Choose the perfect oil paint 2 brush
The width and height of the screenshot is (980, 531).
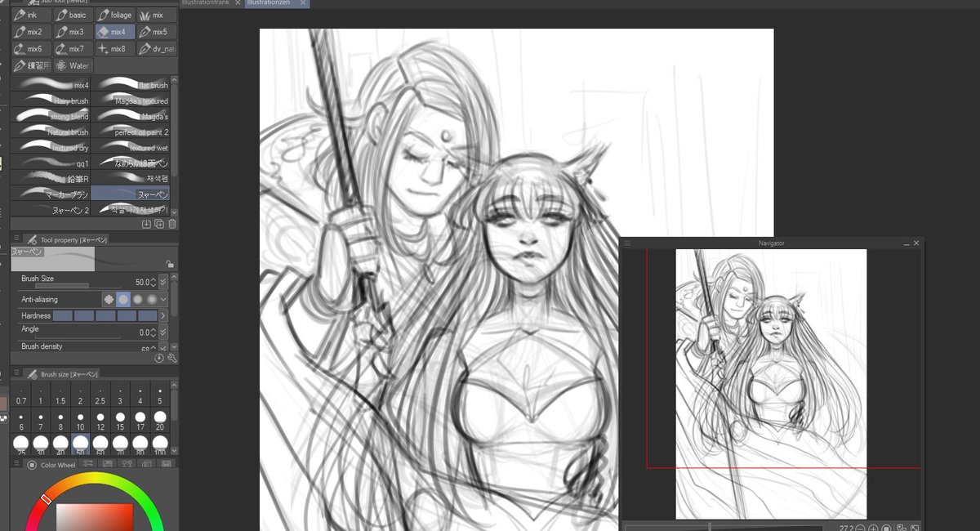point(131,132)
